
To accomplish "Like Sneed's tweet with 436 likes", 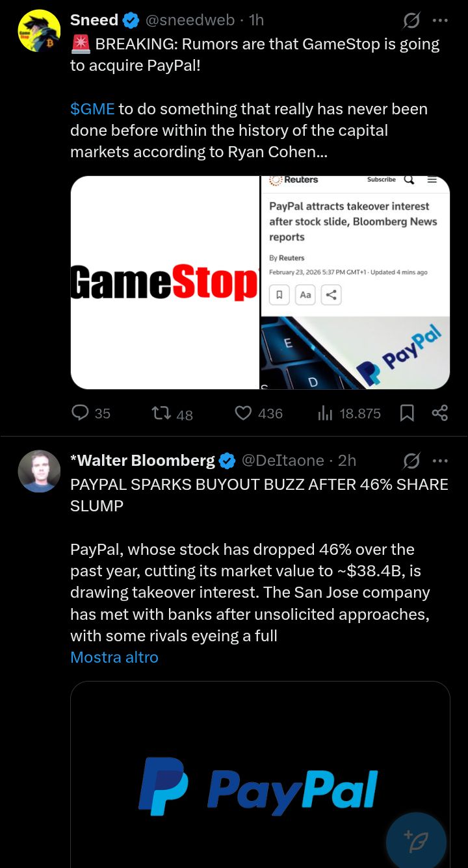I will pos(258,413).
